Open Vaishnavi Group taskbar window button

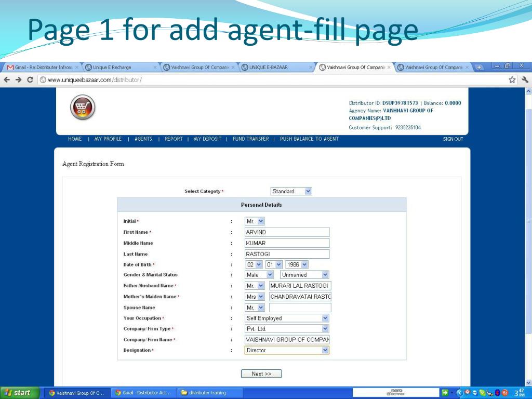(x=77, y=393)
